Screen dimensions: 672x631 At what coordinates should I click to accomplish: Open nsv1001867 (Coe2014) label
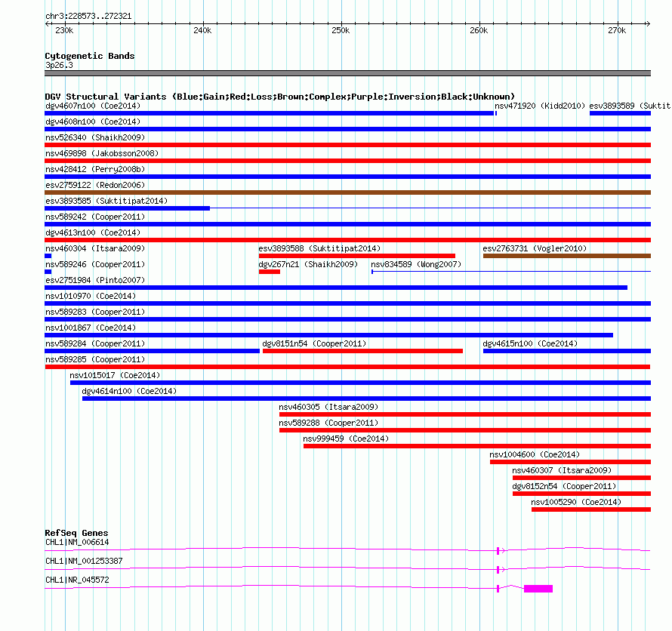91,328
